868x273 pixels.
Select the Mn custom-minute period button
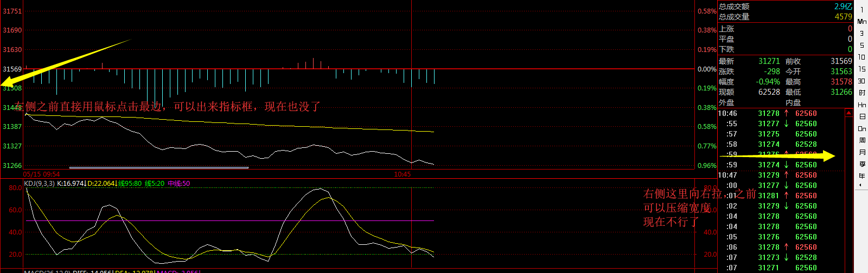click(861, 22)
